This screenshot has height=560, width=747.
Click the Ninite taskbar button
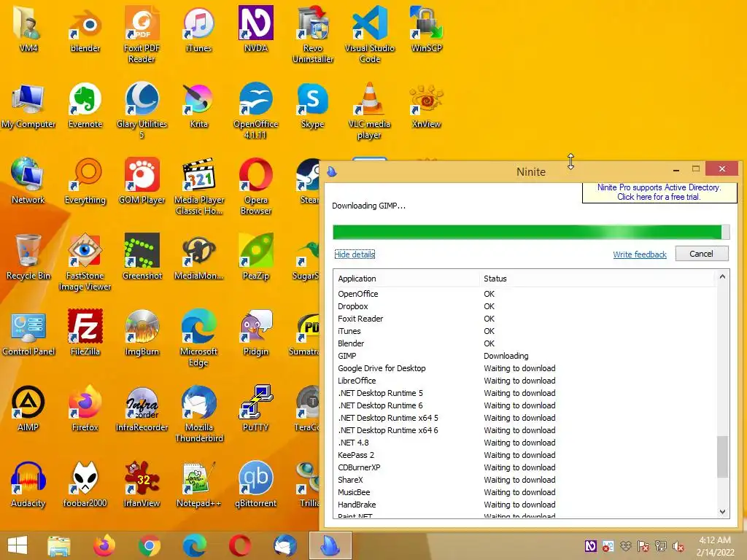330,545
